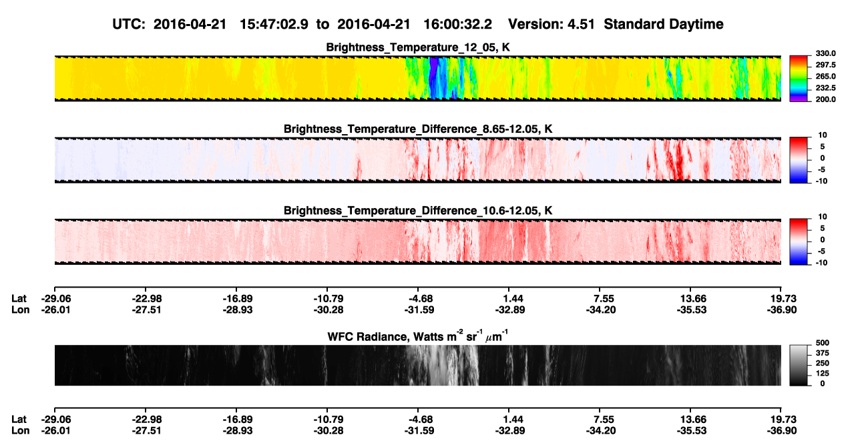Click latitude -4.68 above the WFC Radiance title

click(421, 298)
